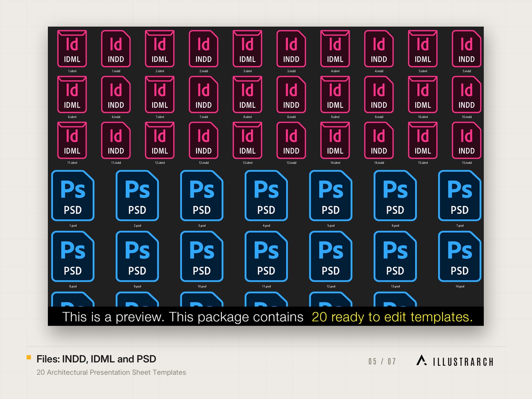Click the 1.psd Photoshop file

coord(73,196)
